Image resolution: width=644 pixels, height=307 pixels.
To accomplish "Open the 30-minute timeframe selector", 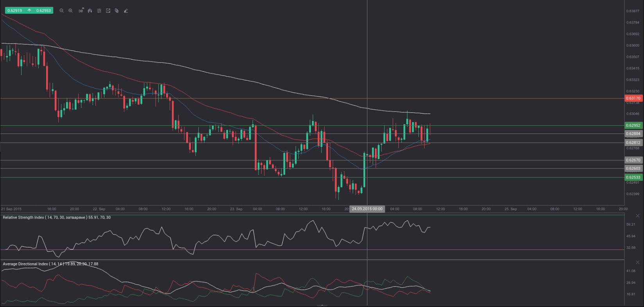I will (81, 11).
